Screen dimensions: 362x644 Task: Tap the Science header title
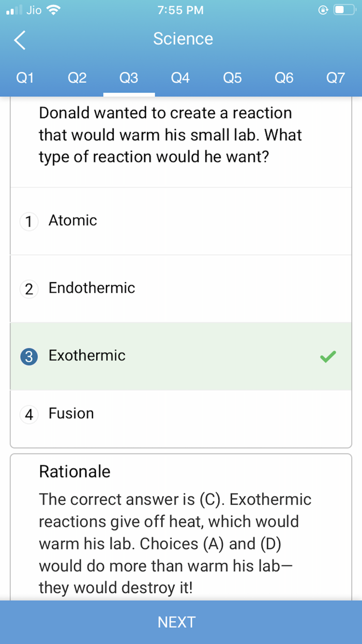click(x=183, y=39)
